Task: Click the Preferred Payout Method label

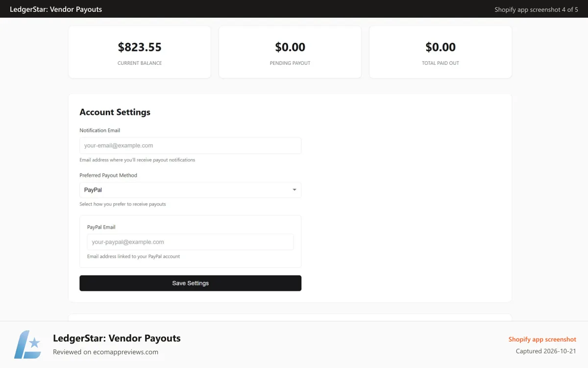Action: [108, 175]
